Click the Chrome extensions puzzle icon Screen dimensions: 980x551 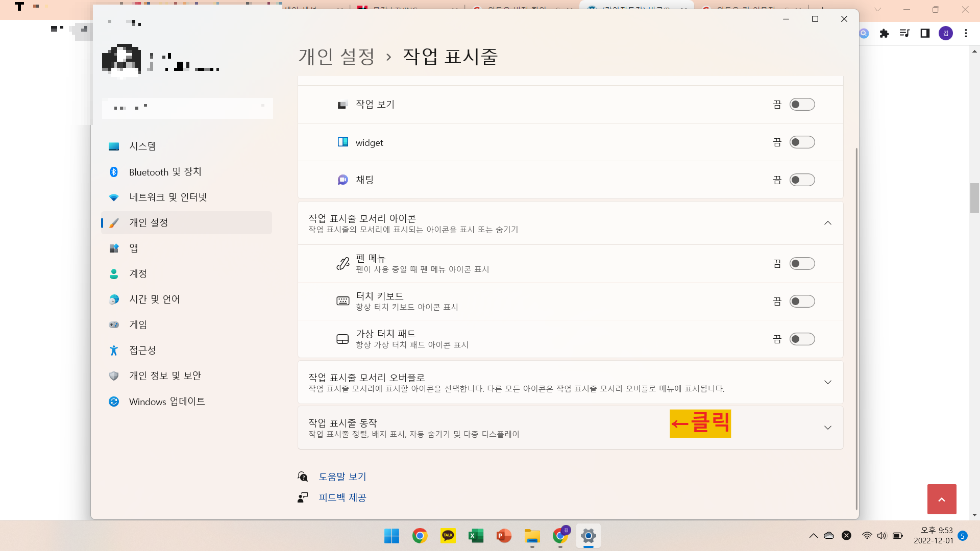(x=884, y=34)
